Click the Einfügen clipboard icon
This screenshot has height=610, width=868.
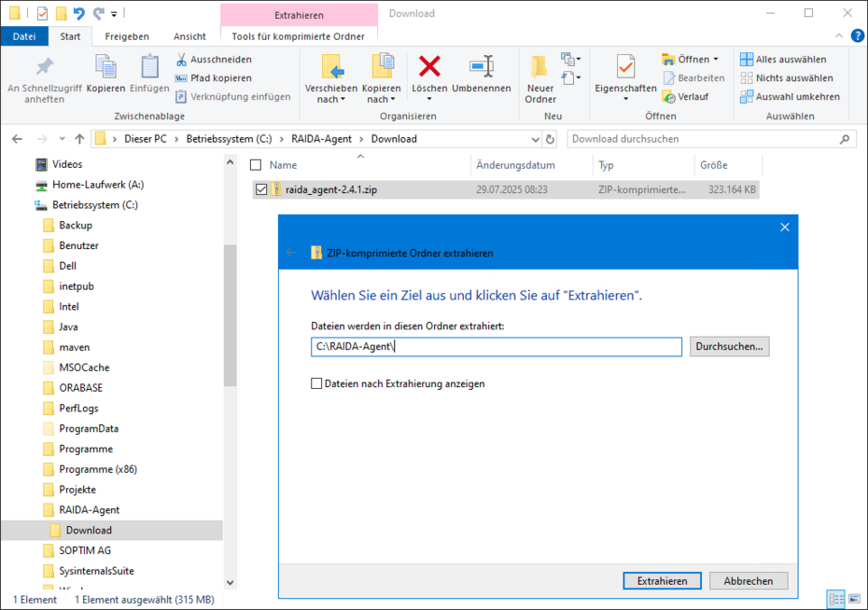[149, 67]
